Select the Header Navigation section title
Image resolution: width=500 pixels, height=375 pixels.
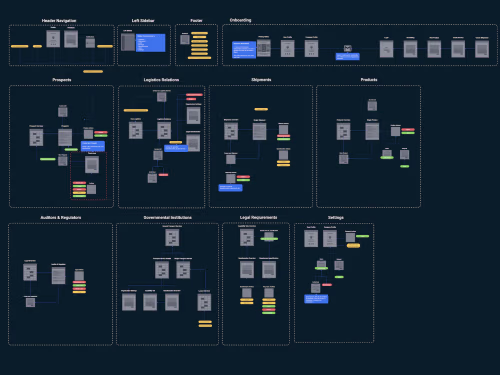[x=59, y=21]
